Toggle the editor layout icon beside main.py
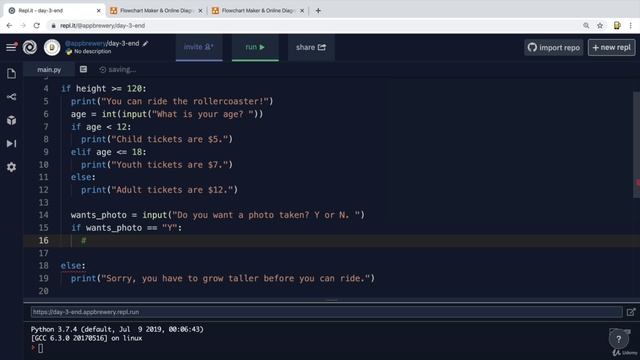Viewport: 640px width, 360px height. coord(83,69)
